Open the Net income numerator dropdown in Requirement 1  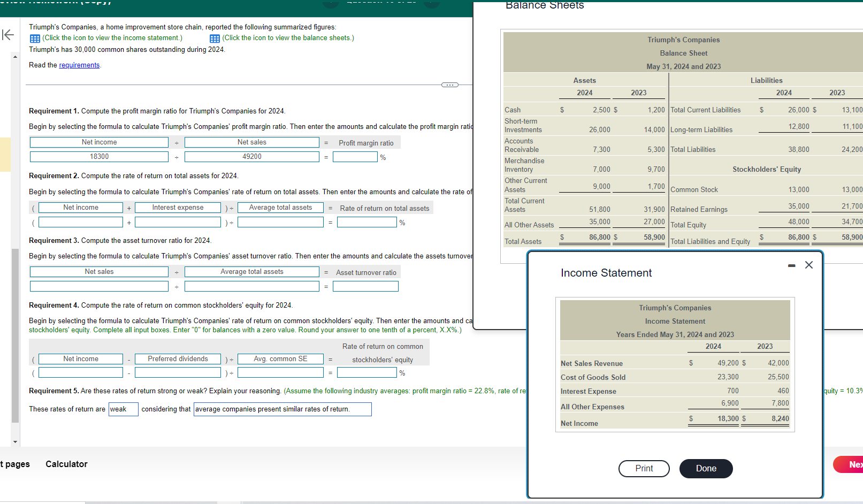coord(99,142)
